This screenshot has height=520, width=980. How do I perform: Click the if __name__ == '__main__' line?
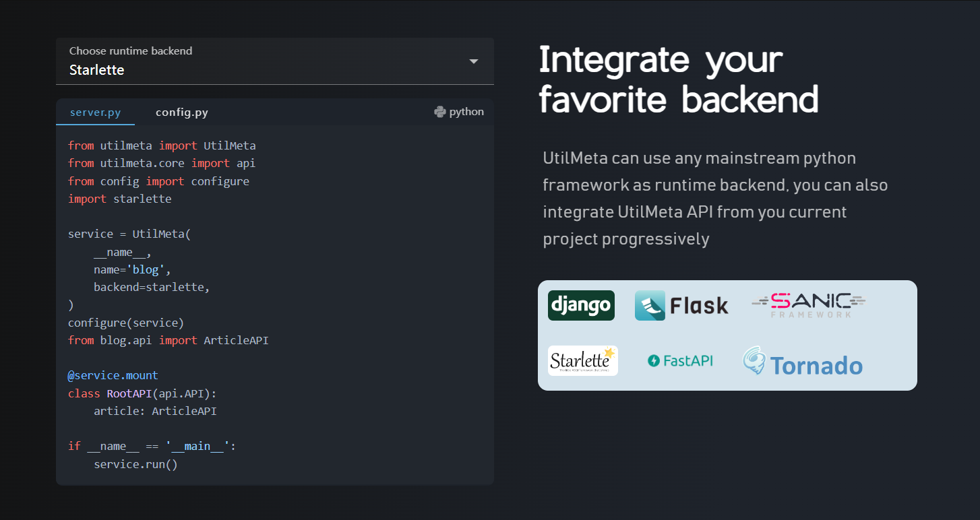152,446
